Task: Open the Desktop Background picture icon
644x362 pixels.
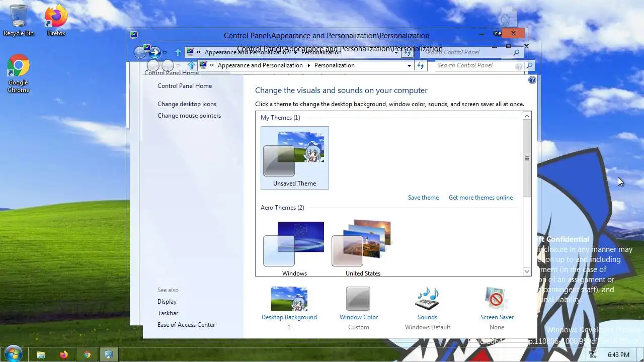Action: [289, 299]
